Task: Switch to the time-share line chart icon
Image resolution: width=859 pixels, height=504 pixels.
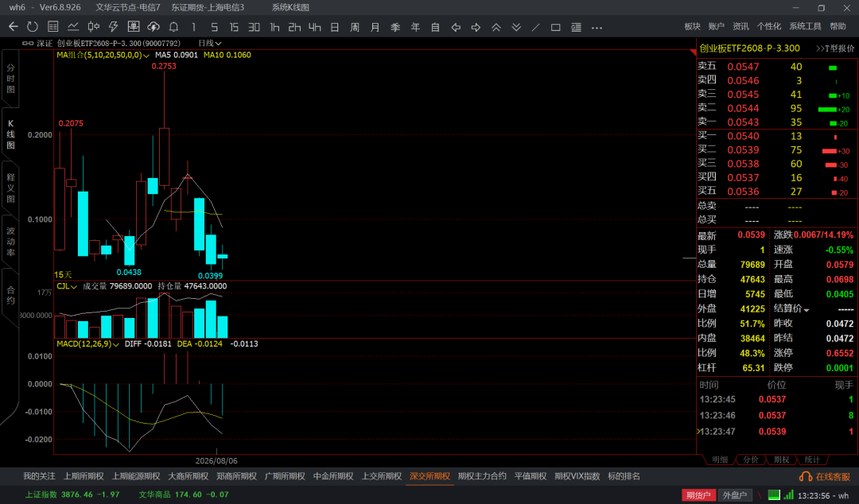Action: point(73,26)
